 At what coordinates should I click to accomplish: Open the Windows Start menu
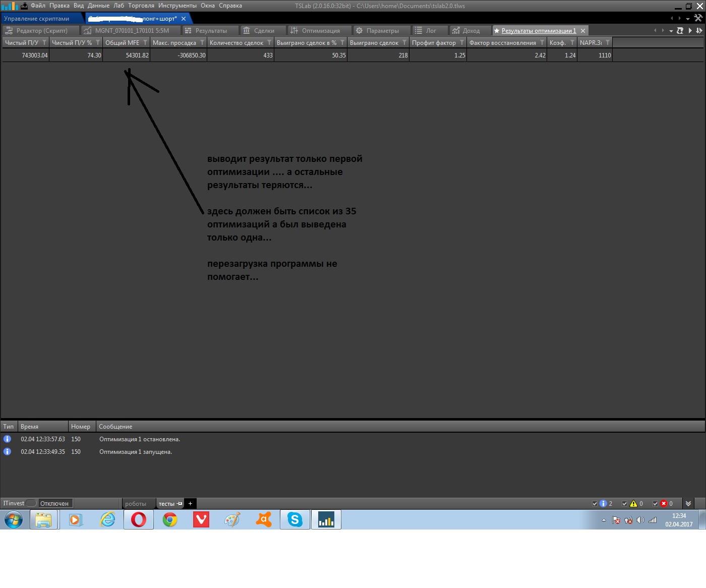point(14,519)
